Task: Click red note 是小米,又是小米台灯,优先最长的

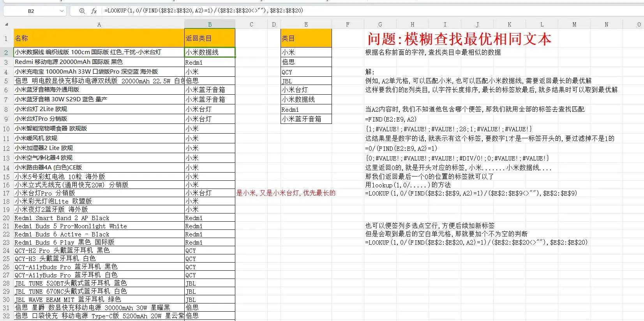Action: (286, 193)
